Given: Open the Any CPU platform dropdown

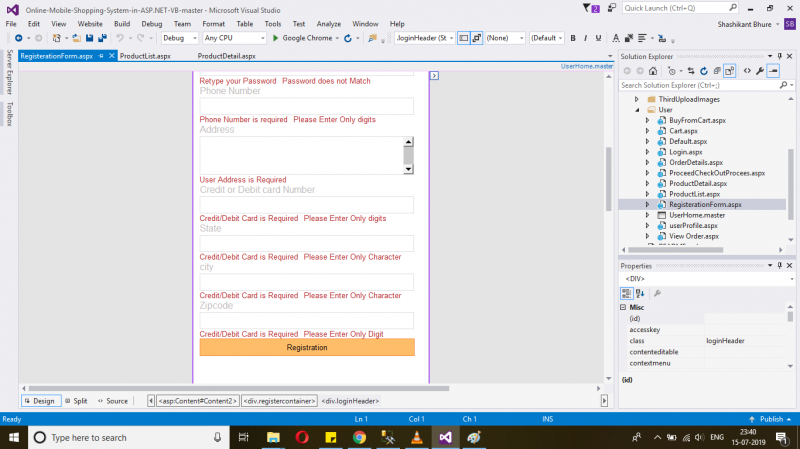Looking at the screenshot, I should pos(234,38).
